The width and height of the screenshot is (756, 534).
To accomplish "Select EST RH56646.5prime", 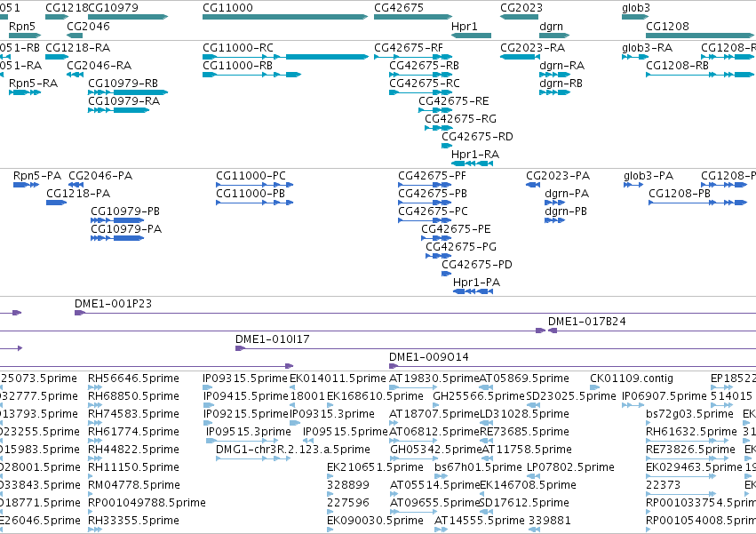I will 95,387.
